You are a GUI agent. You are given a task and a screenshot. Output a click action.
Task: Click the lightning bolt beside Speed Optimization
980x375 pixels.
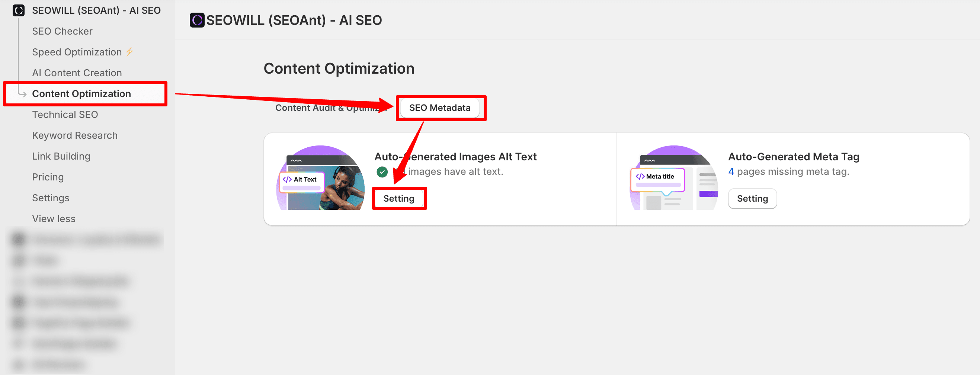tap(130, 52)
